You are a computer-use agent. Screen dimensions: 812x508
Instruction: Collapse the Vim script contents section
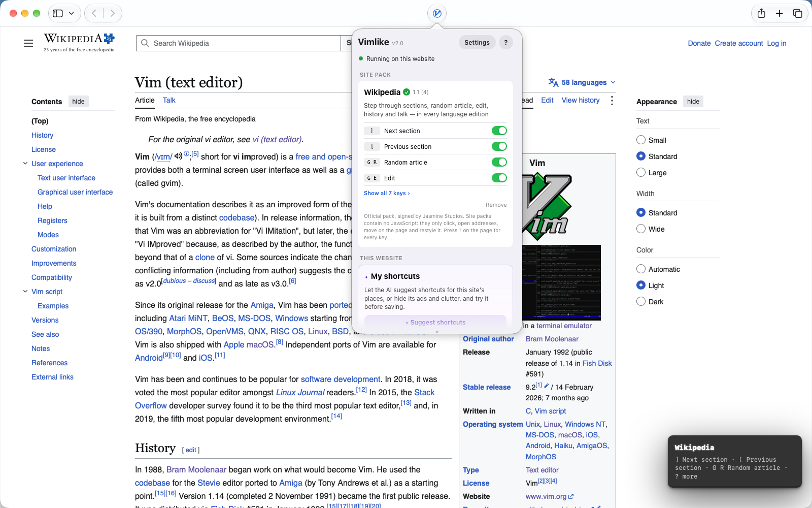pos(25,292)
